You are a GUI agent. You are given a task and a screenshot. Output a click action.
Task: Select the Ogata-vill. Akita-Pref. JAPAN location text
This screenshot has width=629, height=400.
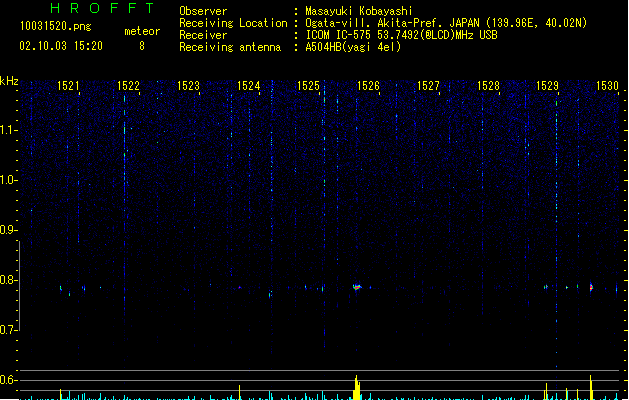click(x=446, y=23)
